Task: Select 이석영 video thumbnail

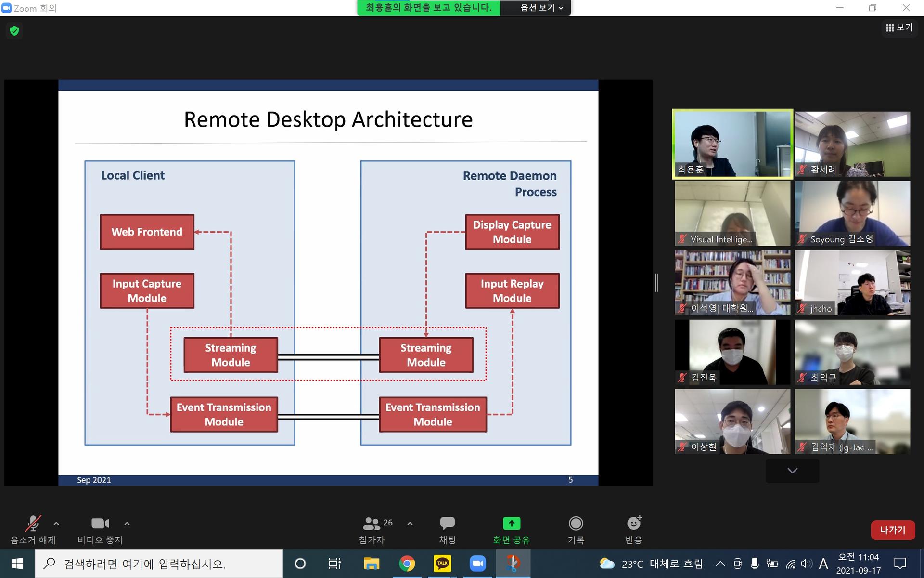Action: pyautogui.click(x=732, y=283)
